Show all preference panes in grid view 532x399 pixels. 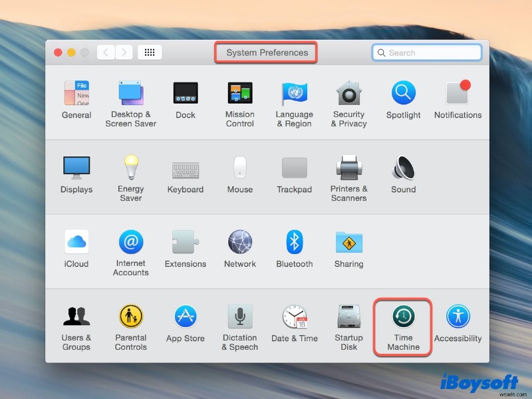[x=149, y=52]
